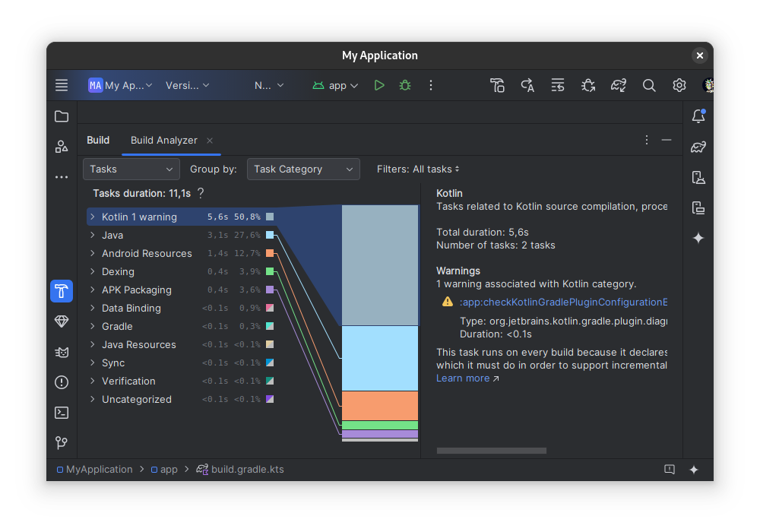Open Search Everywhere magnifier

pyautogui.click(x=649, y=85)
